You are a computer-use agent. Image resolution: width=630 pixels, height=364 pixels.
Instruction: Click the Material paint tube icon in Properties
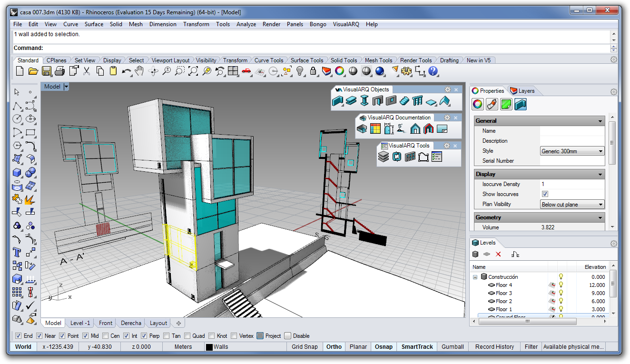492,104
